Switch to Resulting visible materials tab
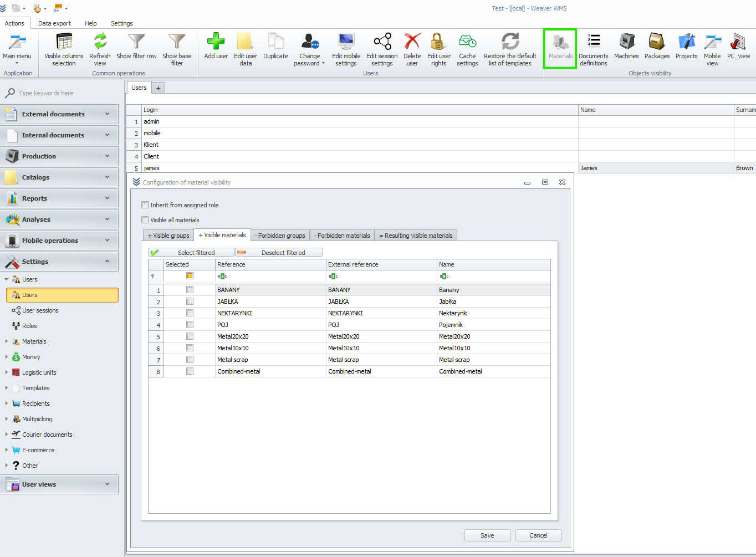Viewport: 756px width, 557px height. [x=416, y=236]
